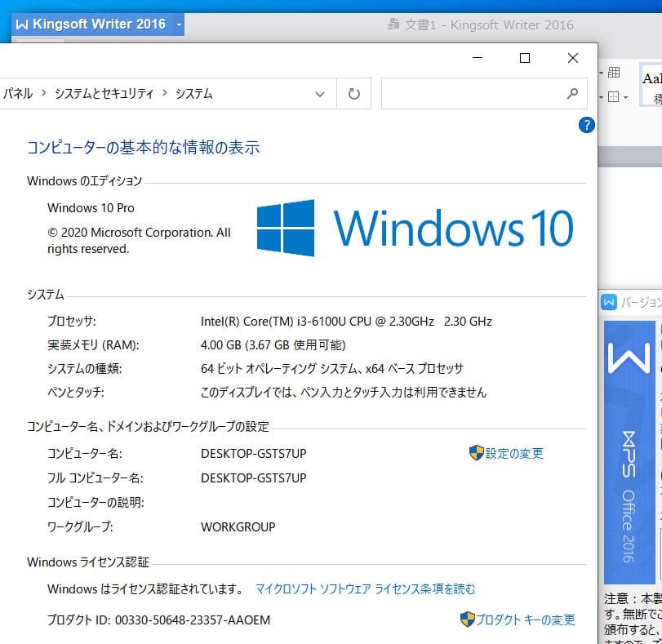Select the pen and touch status text

click(344, 393)
